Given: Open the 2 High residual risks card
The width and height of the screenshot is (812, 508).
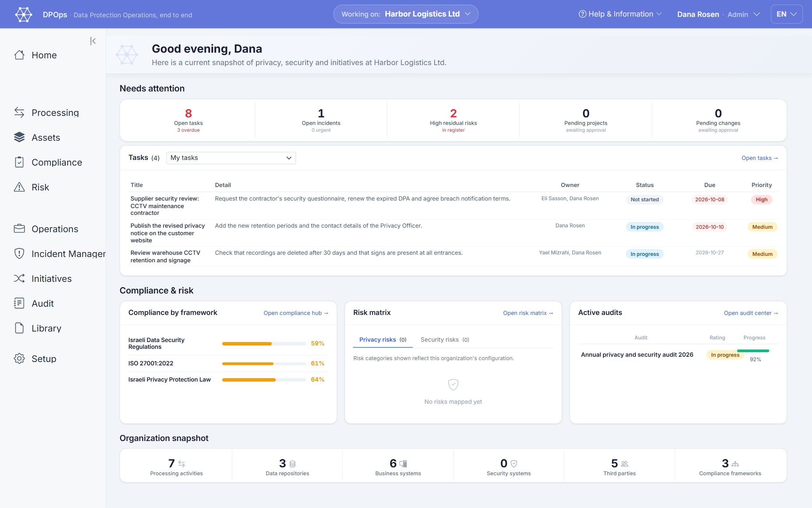Looking at the screenshot, I should click(x=453, y=120).
